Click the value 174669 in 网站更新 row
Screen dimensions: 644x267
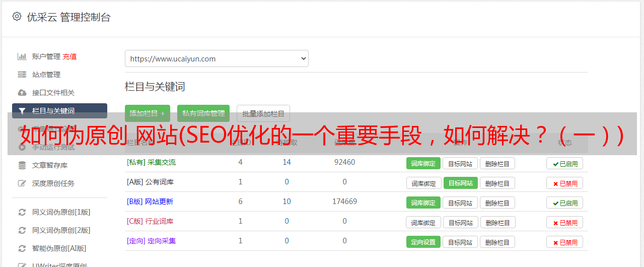pyautogui.click(x=344, y=202)
